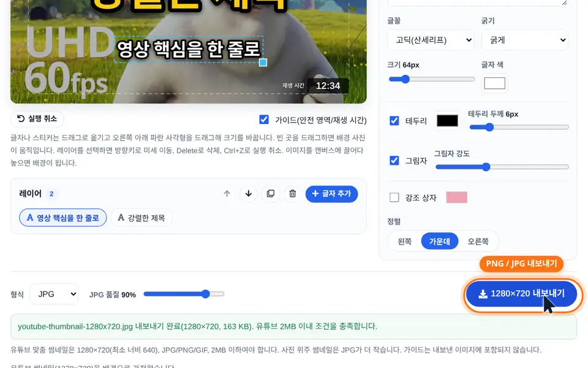Align text with 오른쪽 option
This screenshot has width=588, height=368.
point(478,241)
